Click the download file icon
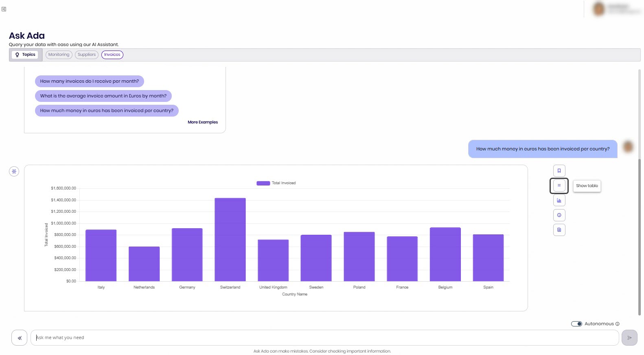 pyautogui.click(x=559, y=230)
